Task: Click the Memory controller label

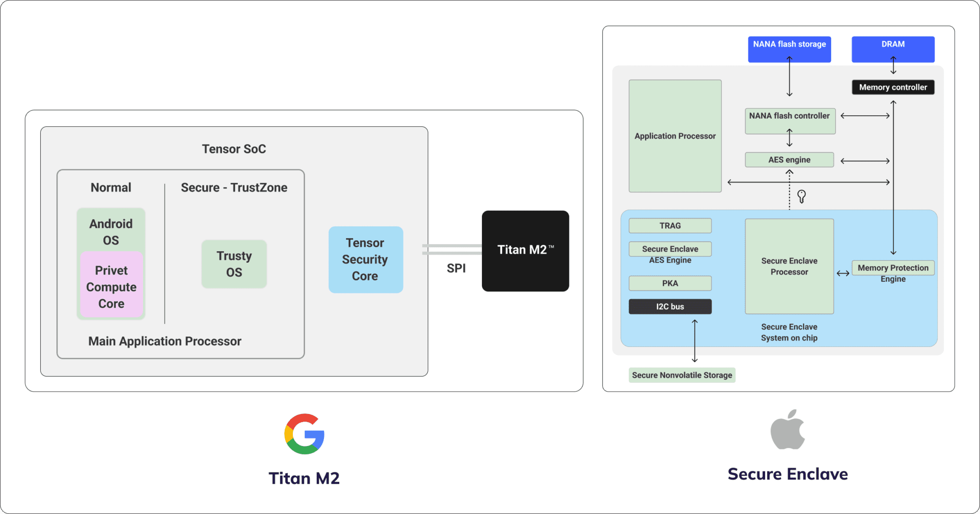Action: 892,87
